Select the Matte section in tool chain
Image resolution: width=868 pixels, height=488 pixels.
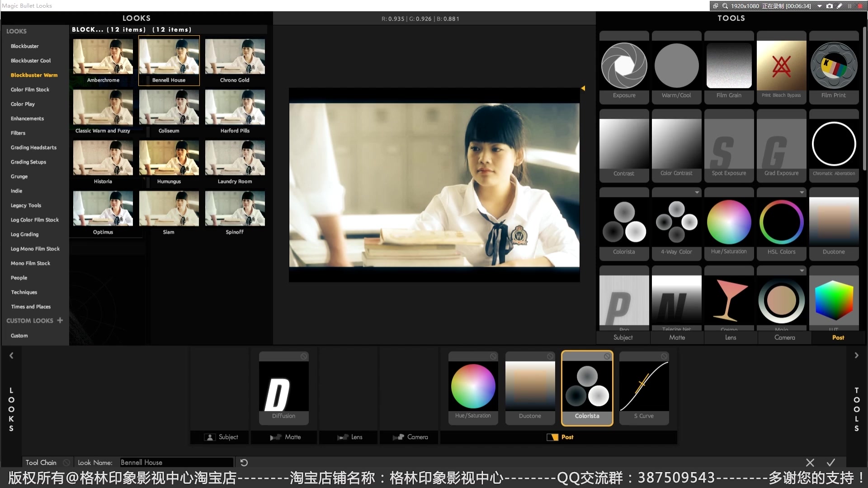284,437
